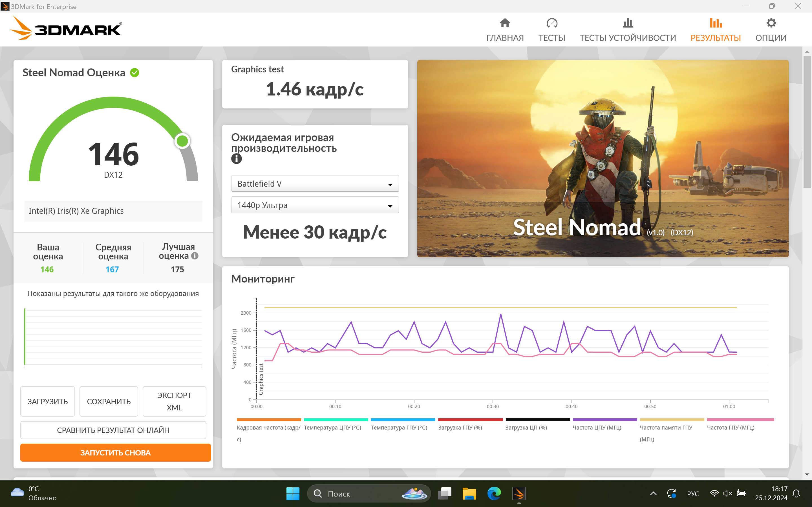Click green validity checkmark beside Steel Nomad Оценка
Screen dimensions: 812x507
[134, 73]
